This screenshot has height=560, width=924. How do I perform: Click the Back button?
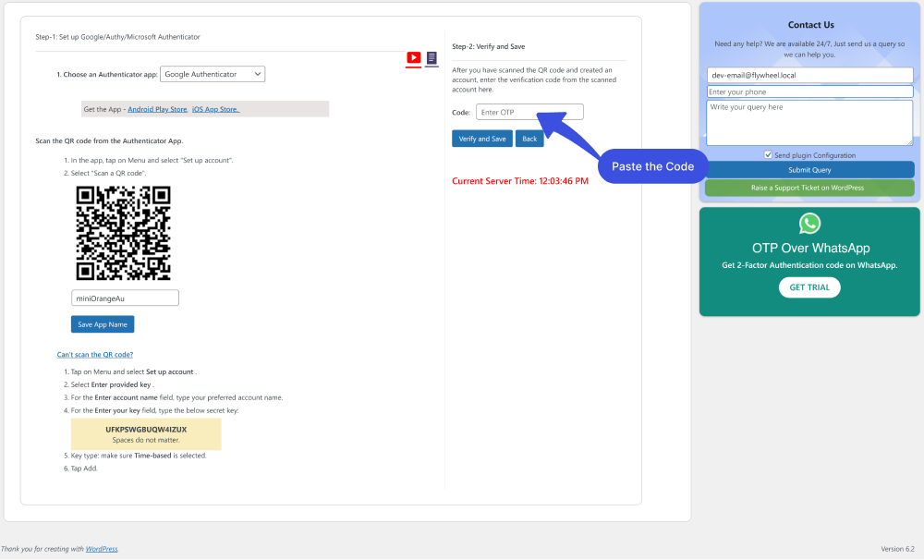tap(529, 139)
